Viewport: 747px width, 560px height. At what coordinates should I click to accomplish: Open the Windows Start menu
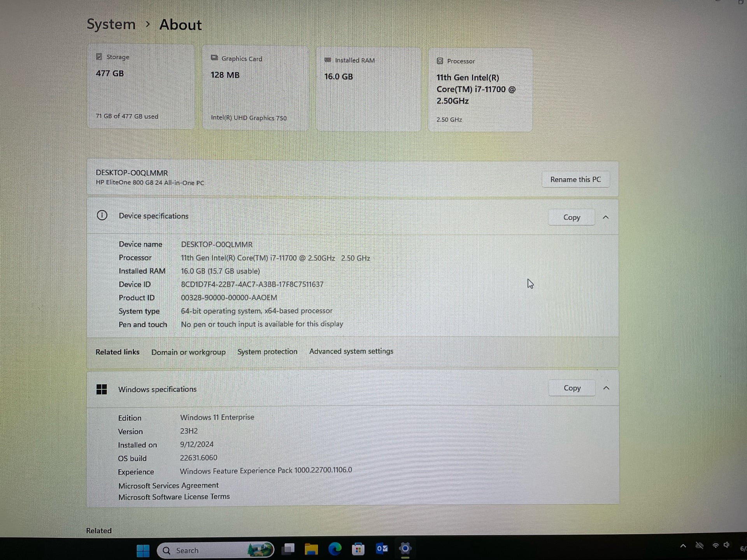(x=143, y=550)
